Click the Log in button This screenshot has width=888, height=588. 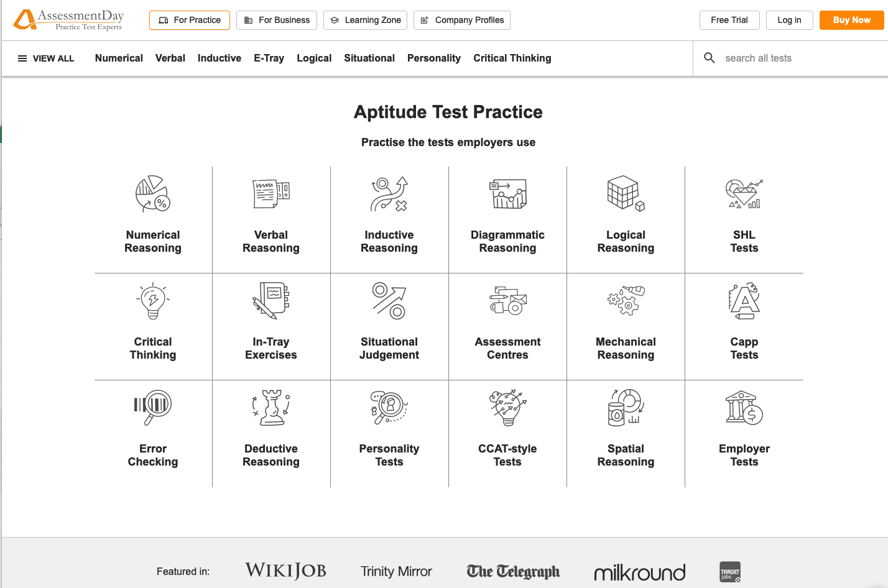click(x=790, y=20)
